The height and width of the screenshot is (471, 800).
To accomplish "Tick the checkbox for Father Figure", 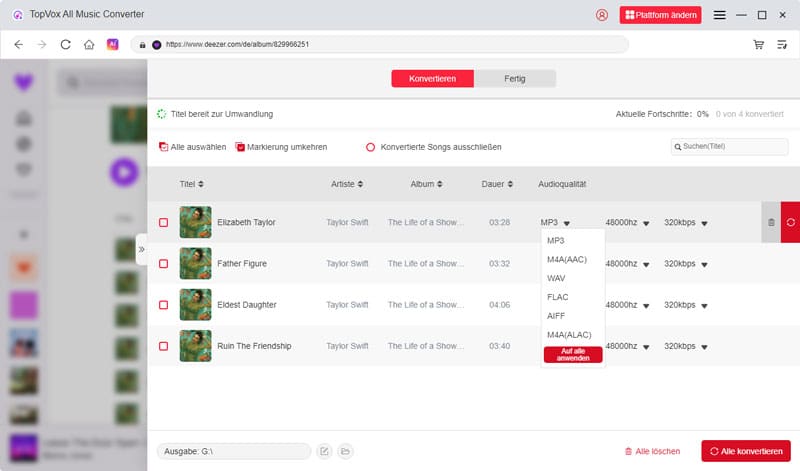I will point(163,264).
